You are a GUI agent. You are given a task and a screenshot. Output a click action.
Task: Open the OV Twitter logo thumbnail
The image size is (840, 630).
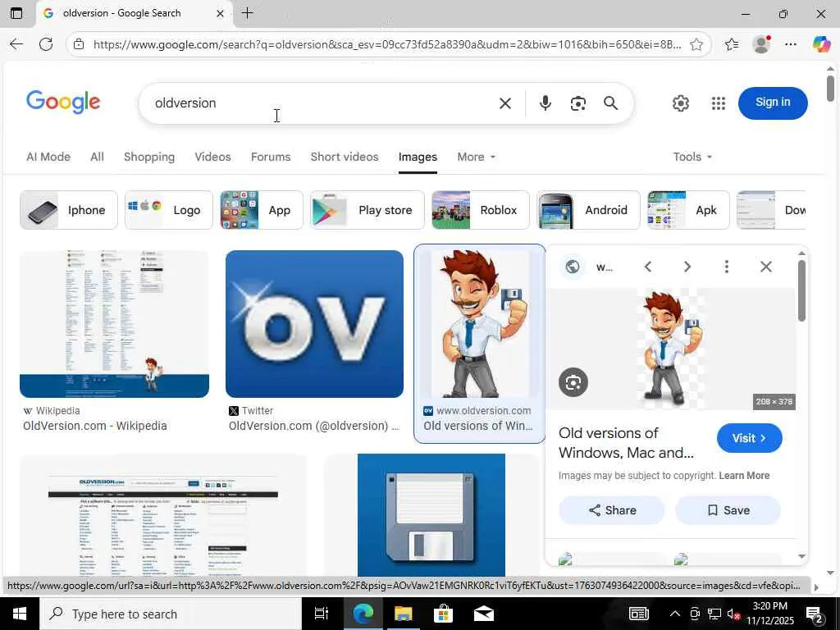point(314,324)
